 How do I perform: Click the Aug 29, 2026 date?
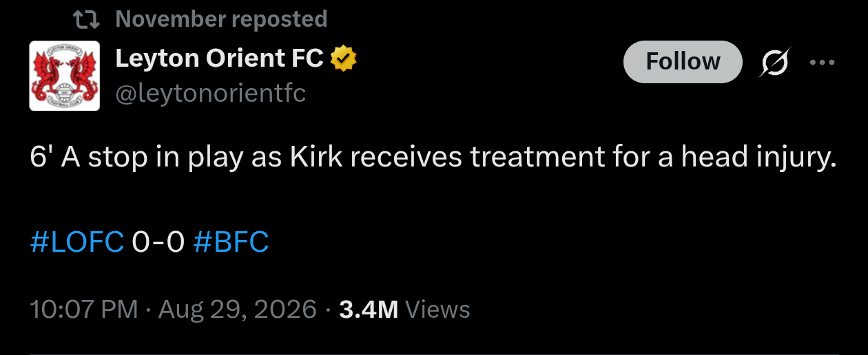(238, 310)
